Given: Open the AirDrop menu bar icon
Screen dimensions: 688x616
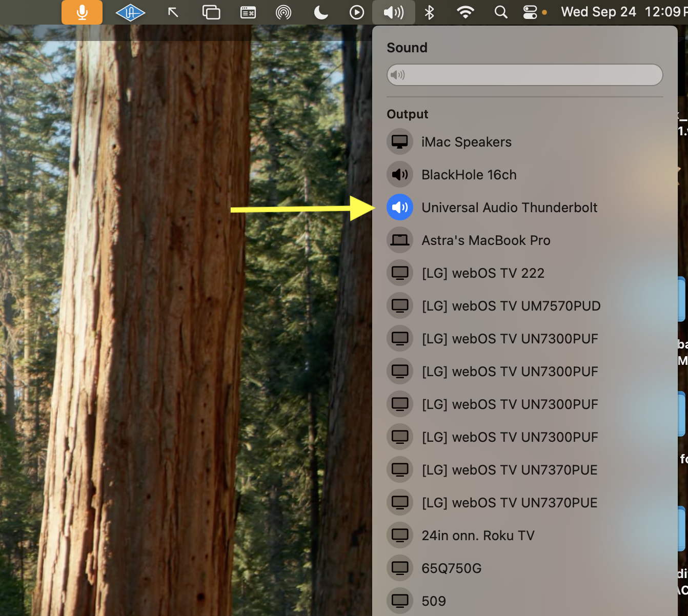Looking at the screenshot, I should 283,12.
